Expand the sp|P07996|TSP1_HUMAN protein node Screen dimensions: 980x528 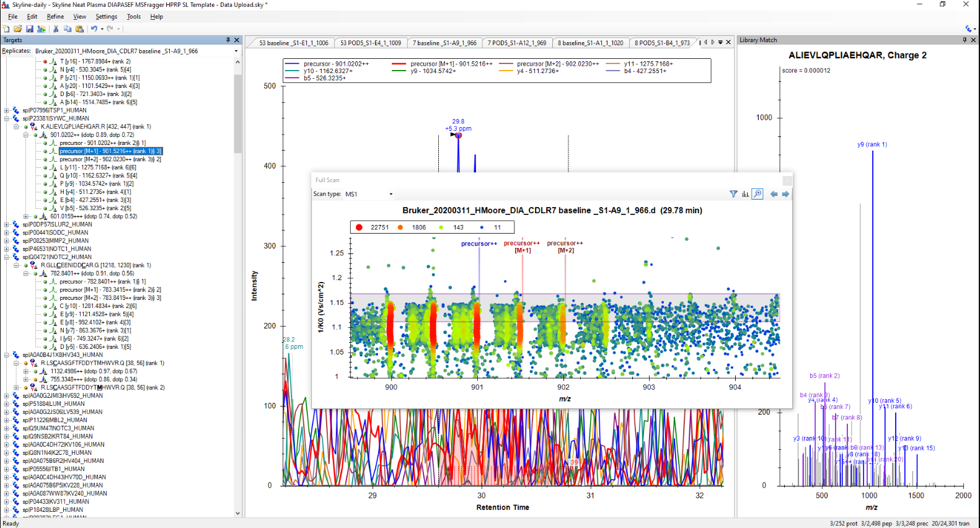[x=7, y=110]
